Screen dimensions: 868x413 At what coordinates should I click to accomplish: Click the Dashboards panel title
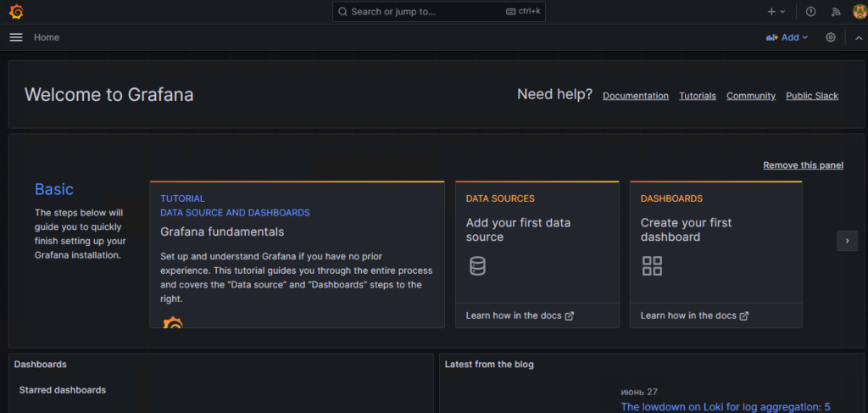[41, 365]
